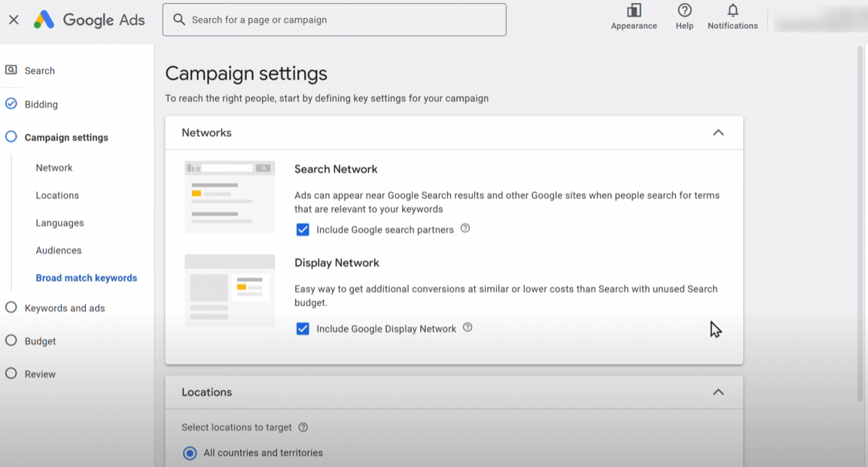The image size is (868, 467).
Task: Click help icon next to Google search partners
Action: [x=465, y=228]
